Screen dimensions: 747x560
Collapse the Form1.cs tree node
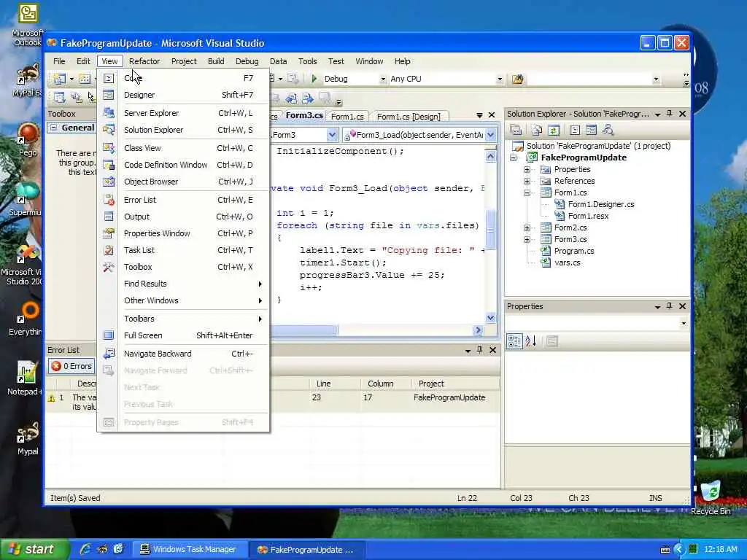[527, 192]
